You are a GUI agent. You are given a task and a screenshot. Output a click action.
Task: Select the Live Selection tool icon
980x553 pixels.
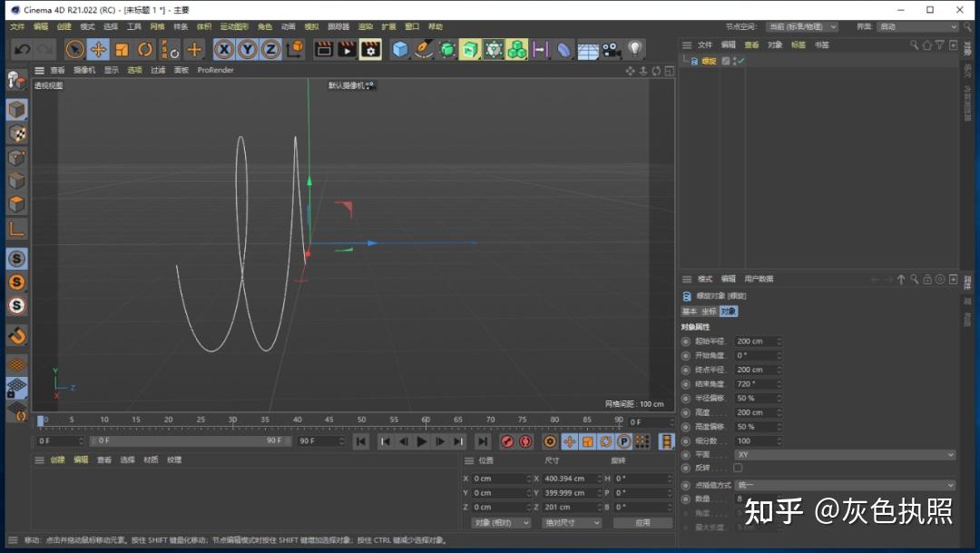74,49
